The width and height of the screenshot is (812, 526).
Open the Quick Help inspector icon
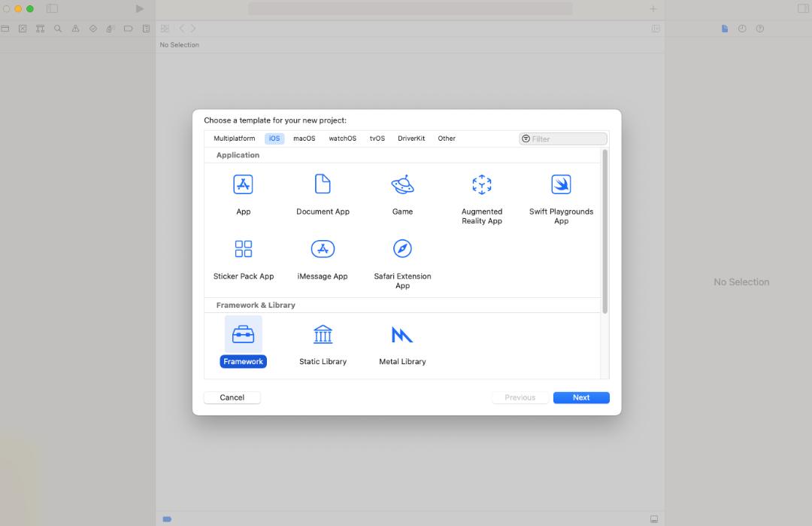pos(759,29)
